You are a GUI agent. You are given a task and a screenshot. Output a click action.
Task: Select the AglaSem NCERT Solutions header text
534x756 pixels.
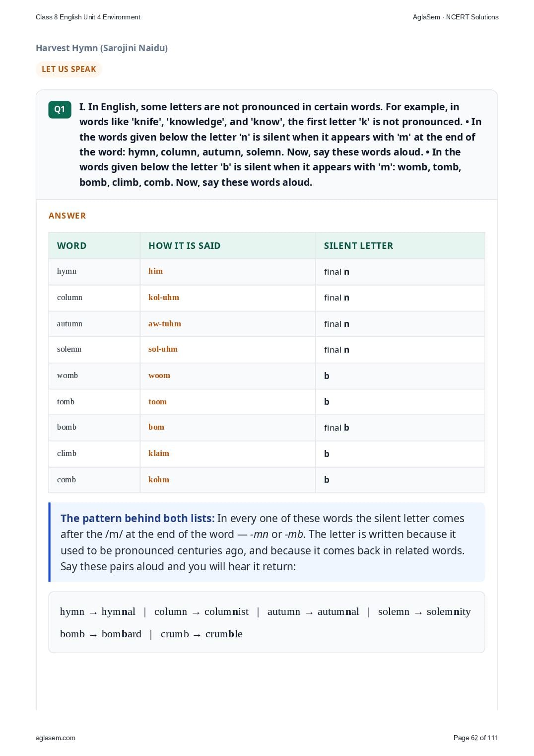[456, 17]
